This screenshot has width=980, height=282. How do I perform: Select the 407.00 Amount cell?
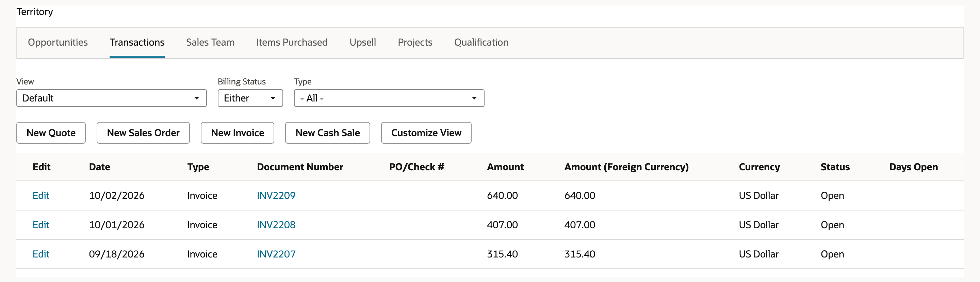pos(502,225)
